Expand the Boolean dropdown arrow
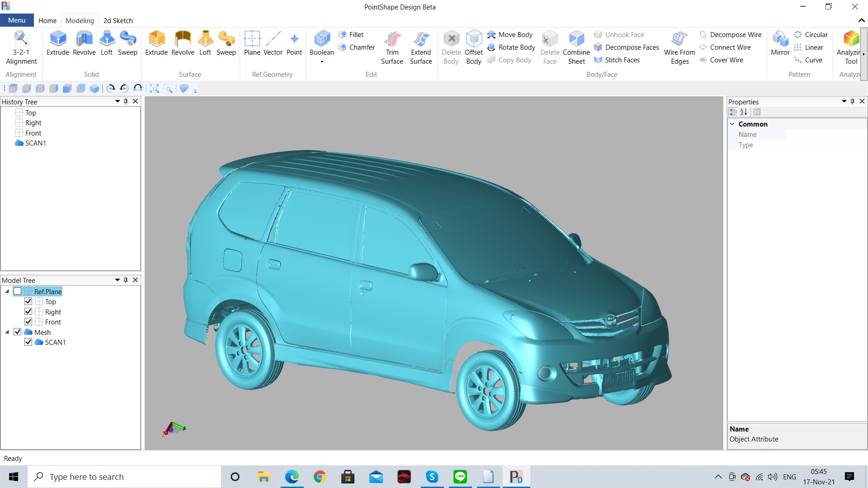Image resolution: width=868 pixels, height=488 pixels. pos(321,62)
